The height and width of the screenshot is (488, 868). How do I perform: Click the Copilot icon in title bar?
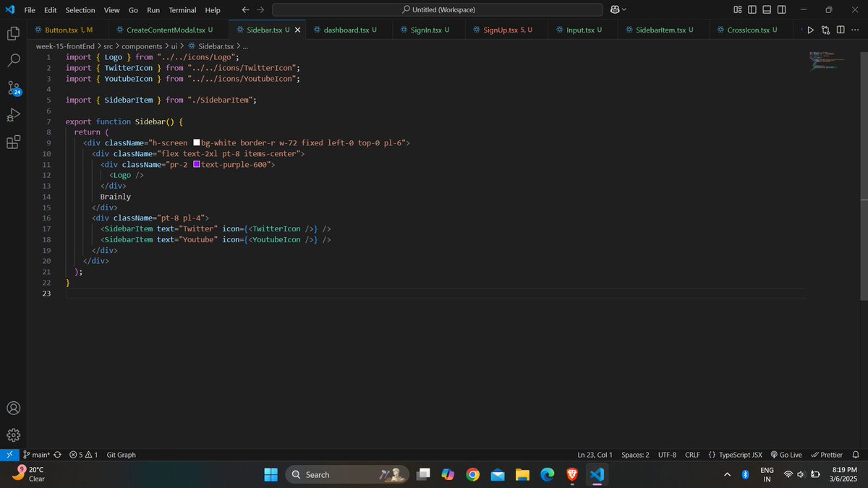coord(615,9)
